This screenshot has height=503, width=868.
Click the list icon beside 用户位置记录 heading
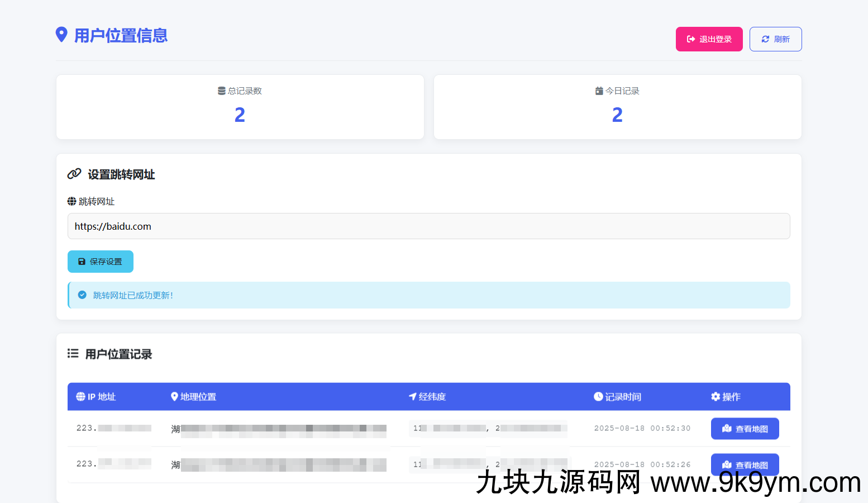[x=73, y=353]
